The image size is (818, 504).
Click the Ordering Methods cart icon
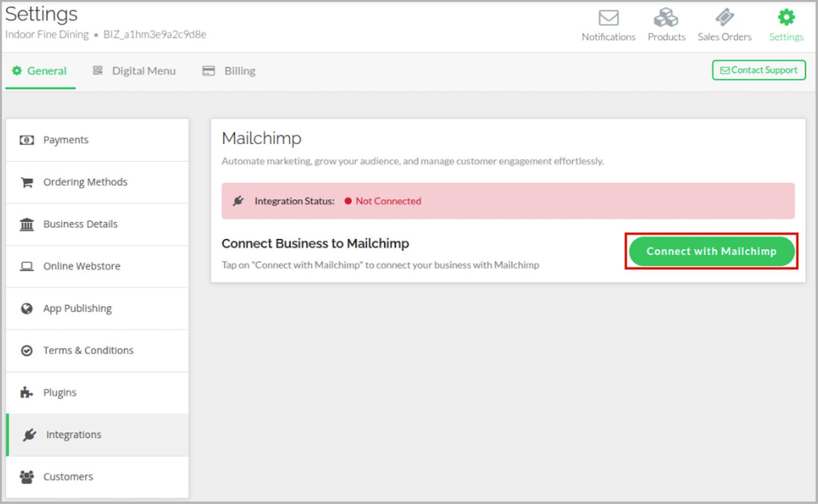click(27, 182)
